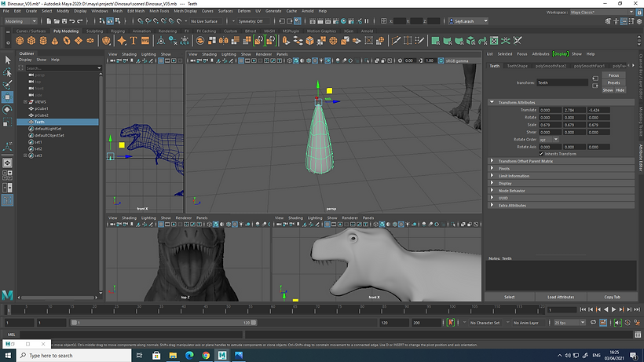Screen dimensions: 644x362
Task: Create polygon Type text with the T icon
Action: coord(134,41)
